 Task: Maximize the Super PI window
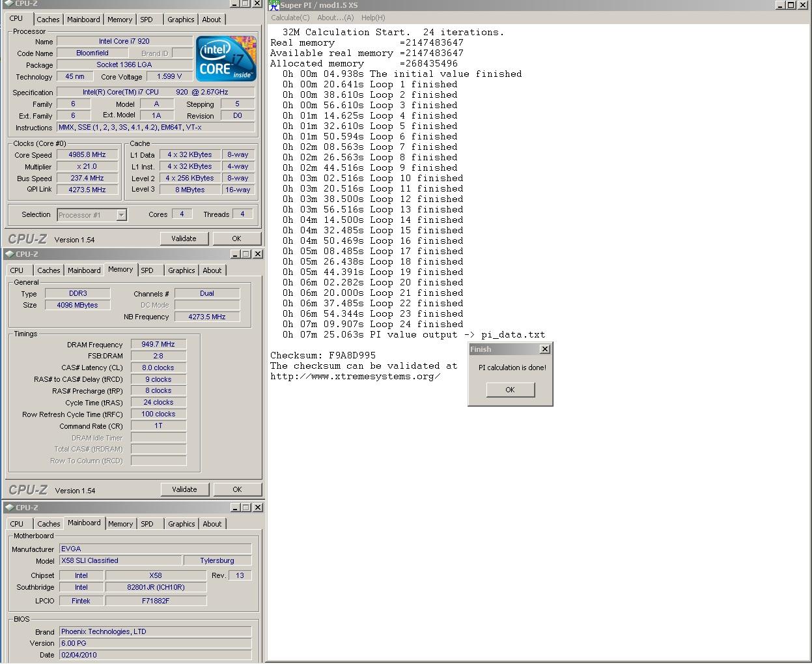(791, 5)
